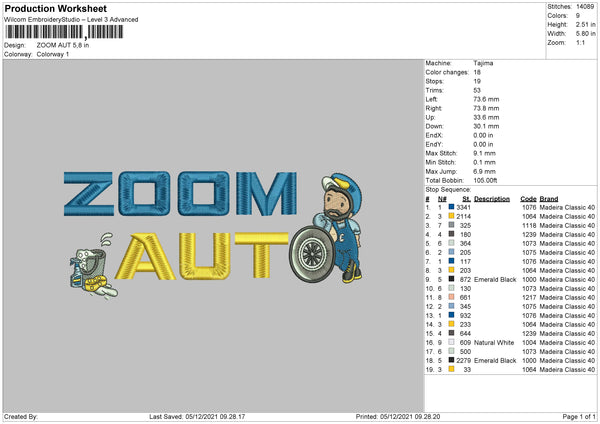Select the tire in the design preview
Image resolution: width=600 pixels, height=424 pixels.
point(312,254)
